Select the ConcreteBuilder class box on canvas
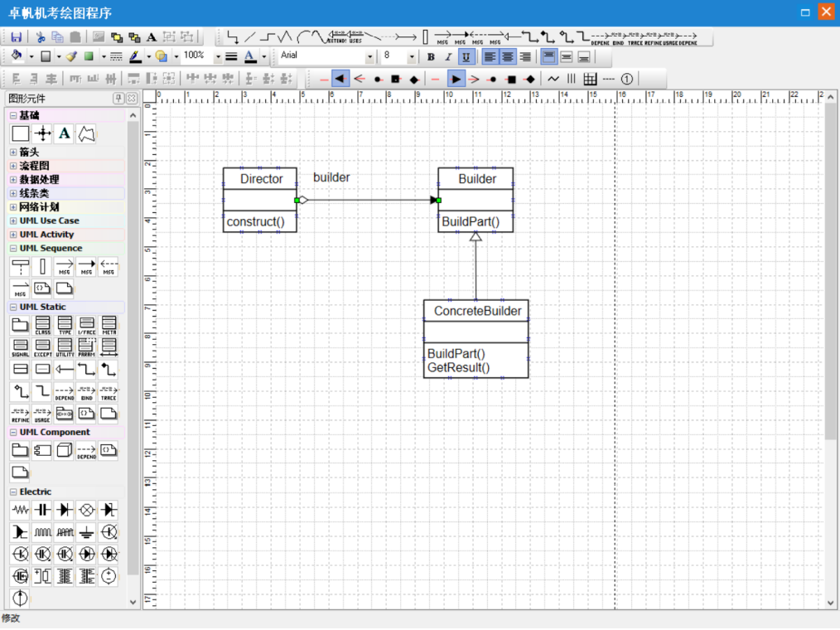The height and width of the screenshot is (630, 840). click(x=476, y=339)
